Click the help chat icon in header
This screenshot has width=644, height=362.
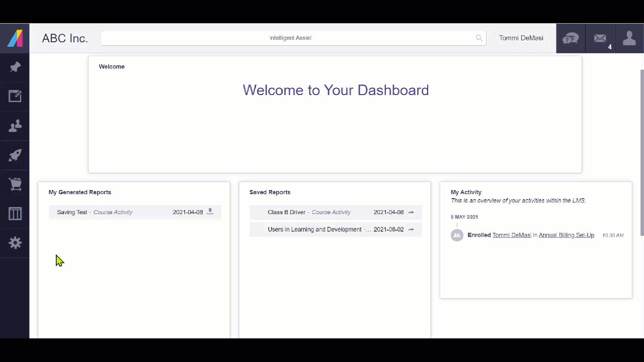(571, 38)
